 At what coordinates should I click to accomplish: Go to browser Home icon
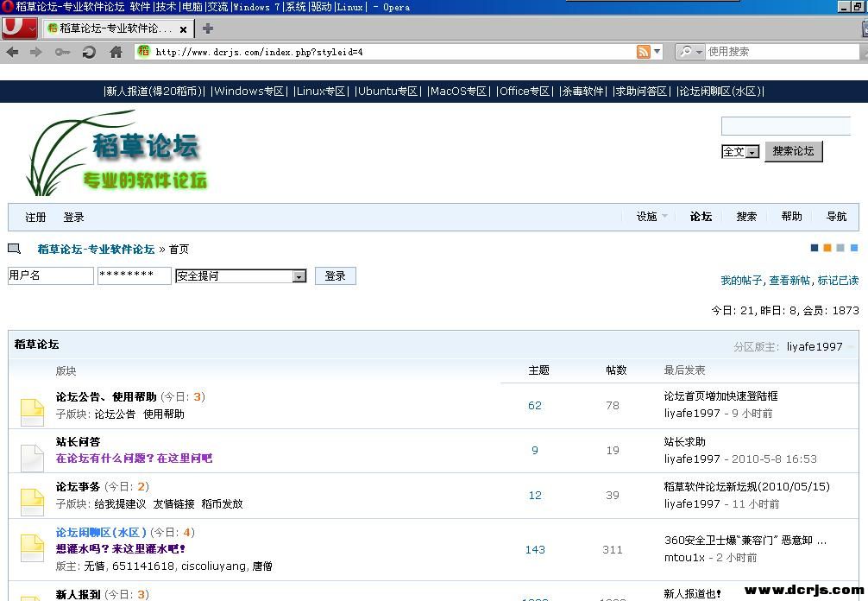(116, 53)
